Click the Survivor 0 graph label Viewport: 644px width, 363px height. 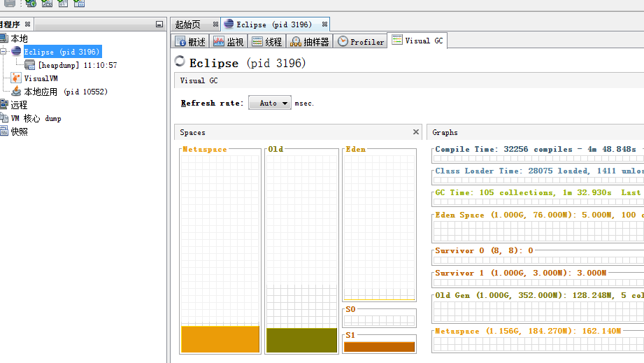pyautogui.click(x=485, y=250)
